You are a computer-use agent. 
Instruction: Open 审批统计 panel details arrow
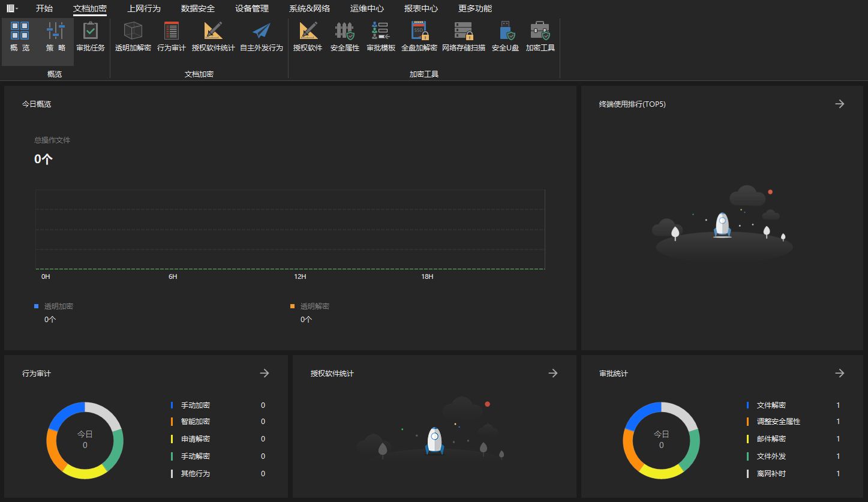point(840,373)
